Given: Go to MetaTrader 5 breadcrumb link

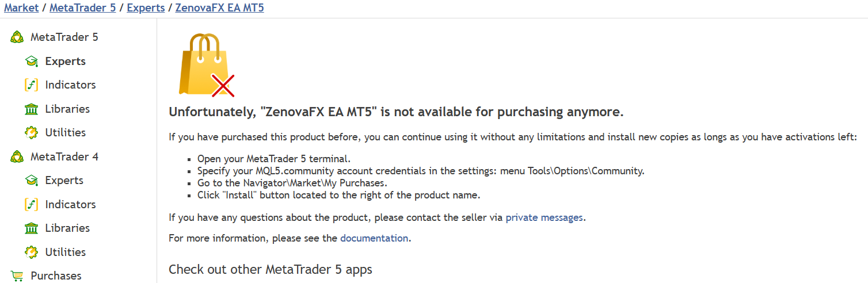Looking at the screenshot, I should [x=82, y=8].
